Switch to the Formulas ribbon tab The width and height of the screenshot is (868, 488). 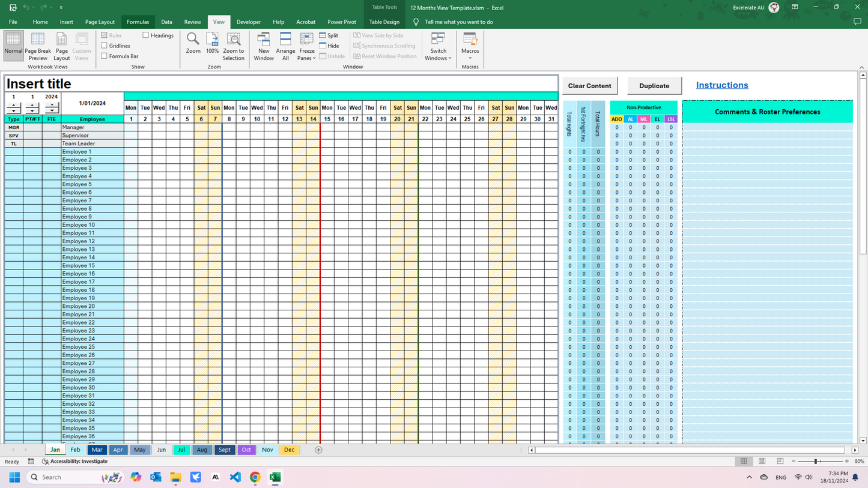pyautogui.click(x=138, y=22)
